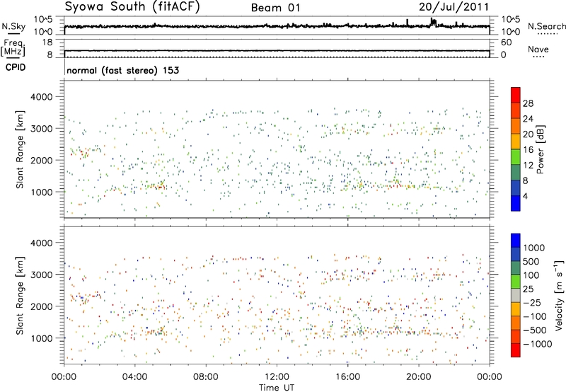Click the '20:00' time tick label

[x=419, y=377]
